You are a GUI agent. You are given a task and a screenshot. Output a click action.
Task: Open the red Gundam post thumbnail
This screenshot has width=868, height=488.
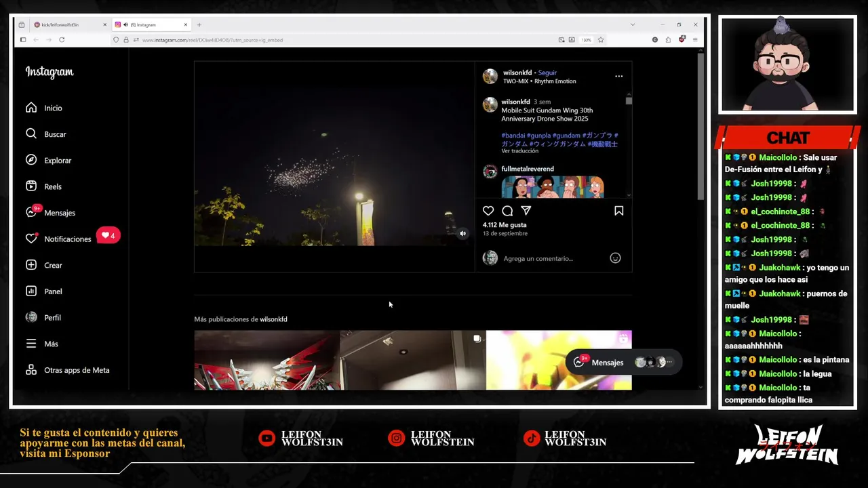click(x=267, y=360)
